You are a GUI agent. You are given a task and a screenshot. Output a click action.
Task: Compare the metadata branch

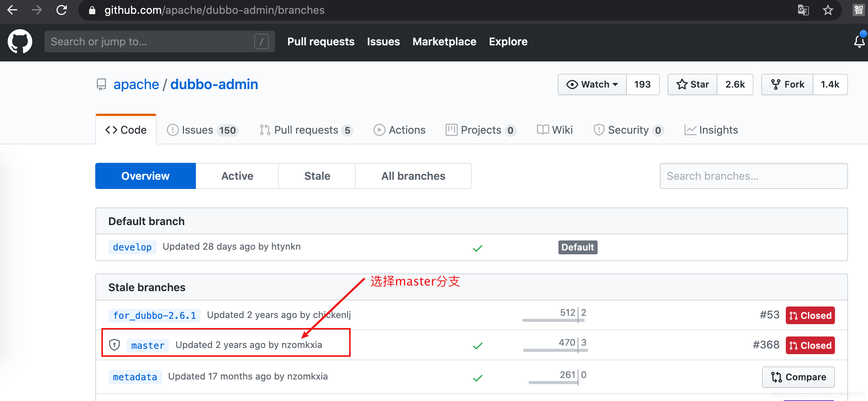click(x=798, y=377)
